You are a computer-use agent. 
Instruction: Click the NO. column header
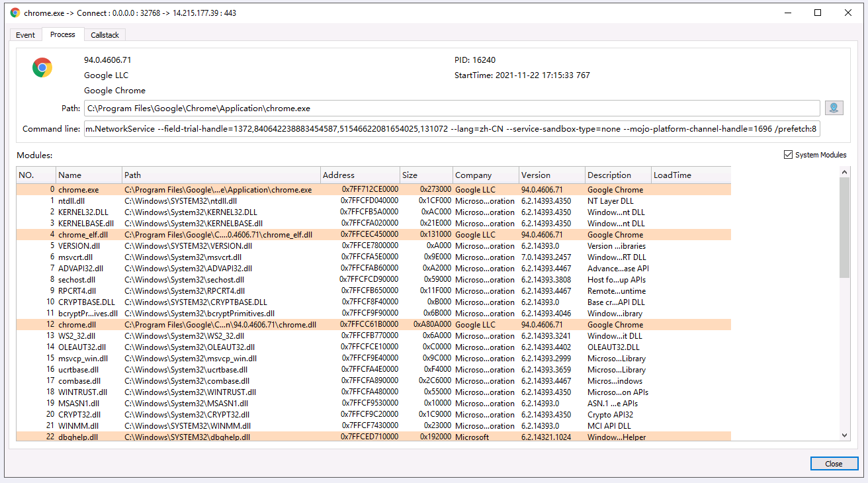(x=36, y=175)
